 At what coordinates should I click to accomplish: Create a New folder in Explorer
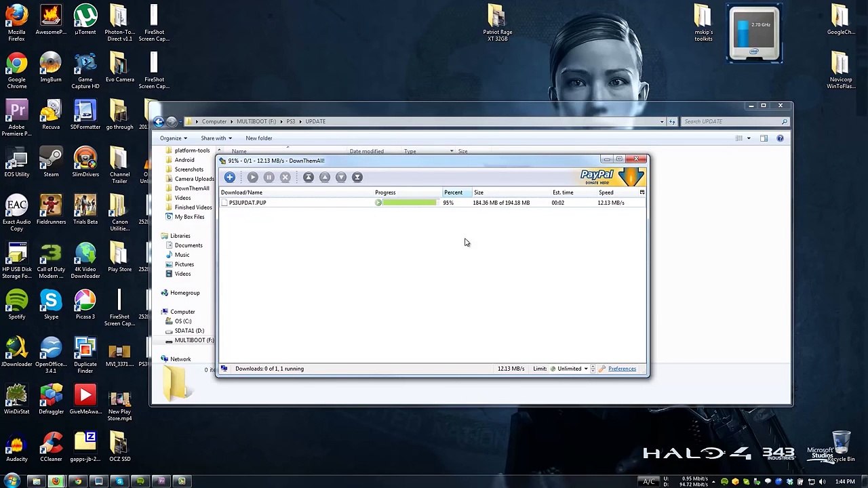pos(259,138)
